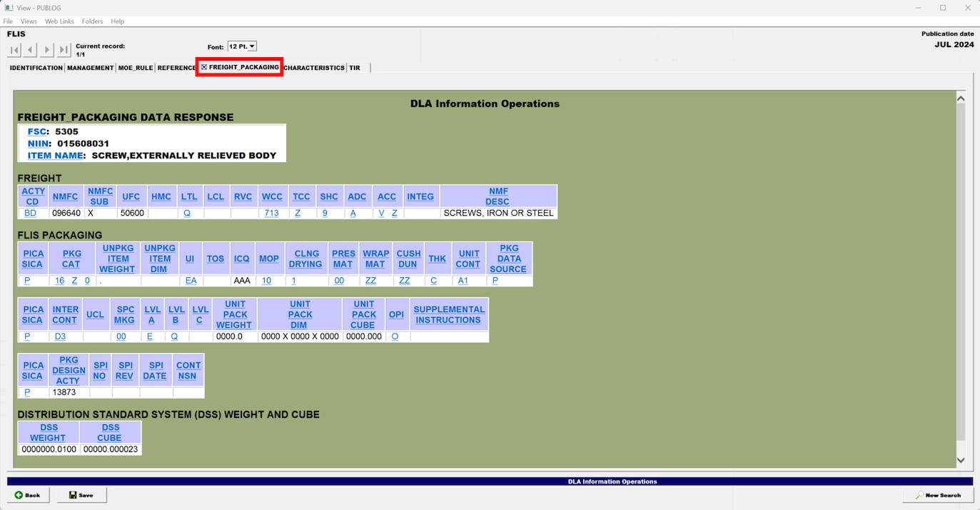The height and width of the screenshot is (510, 980).
Task: Open the UNIT CONT value A1 link
Action: 463,281
